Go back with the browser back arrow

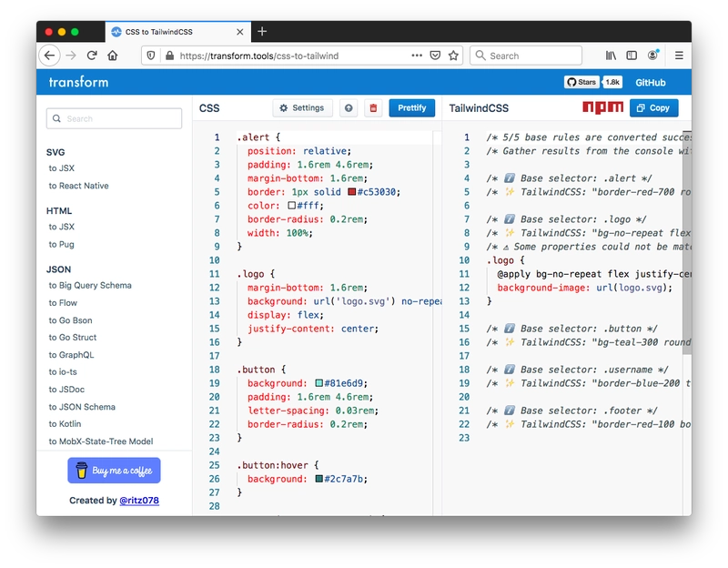50,56
